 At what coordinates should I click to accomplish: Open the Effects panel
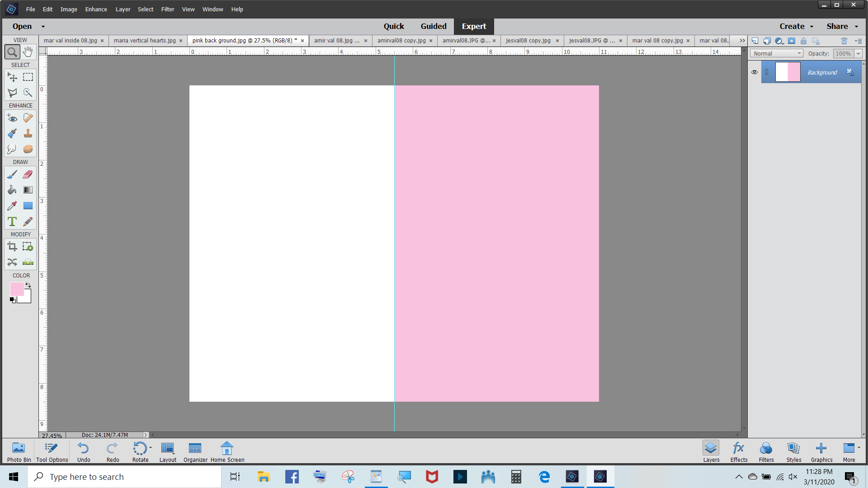click(738, 451)
